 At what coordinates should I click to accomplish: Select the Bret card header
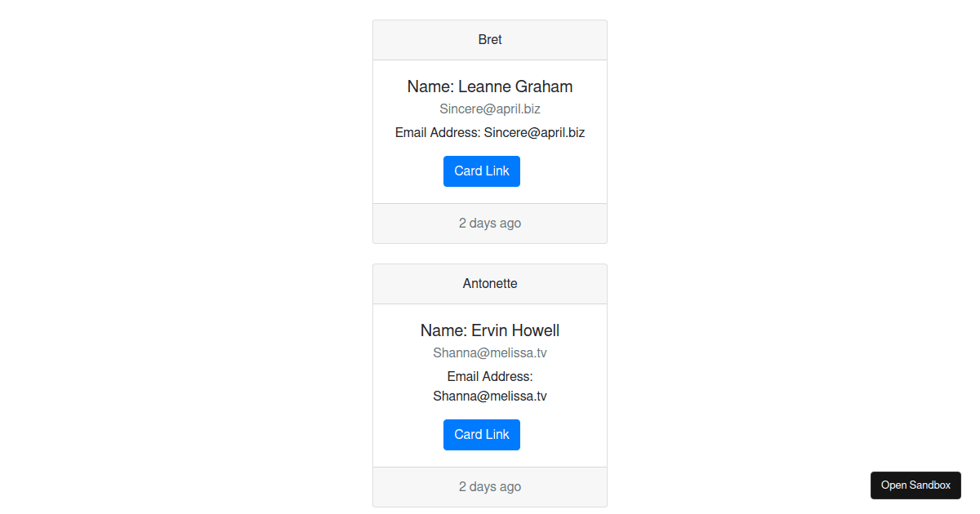(490, 40)
